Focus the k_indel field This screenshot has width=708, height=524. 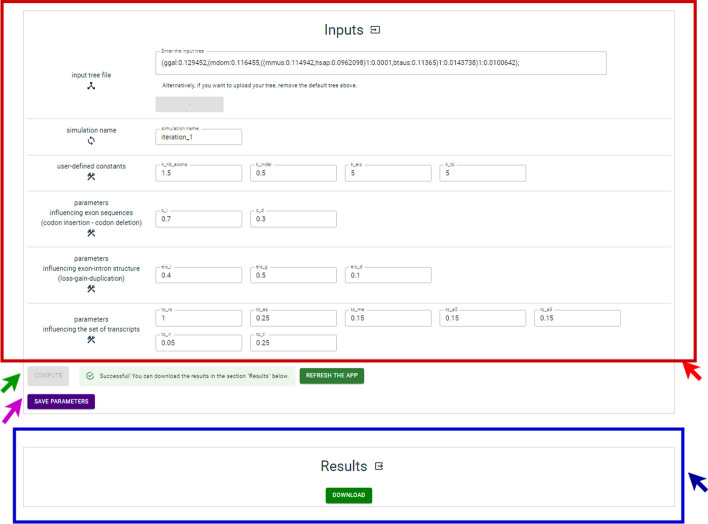[x=293, y=173]
